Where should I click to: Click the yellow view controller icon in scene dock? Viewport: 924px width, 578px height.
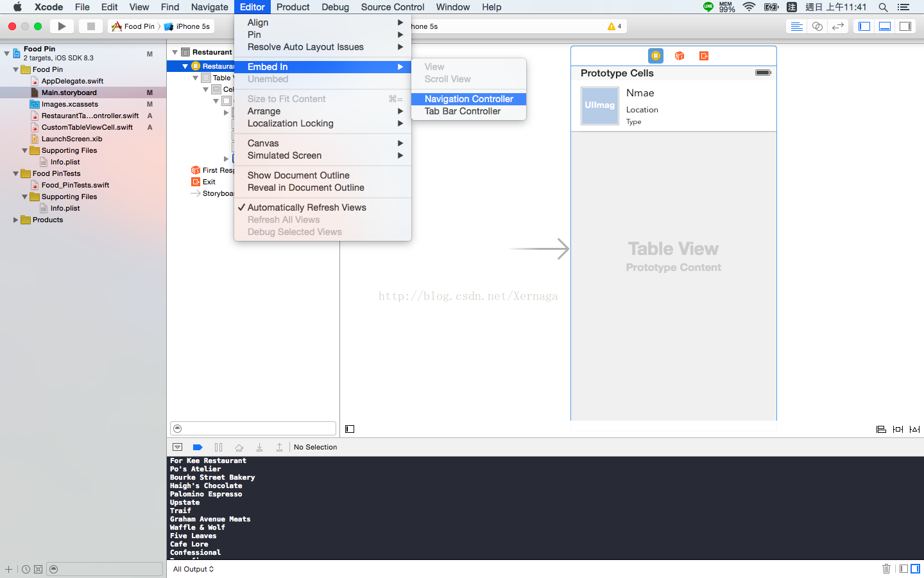click(x=655, y=56)
